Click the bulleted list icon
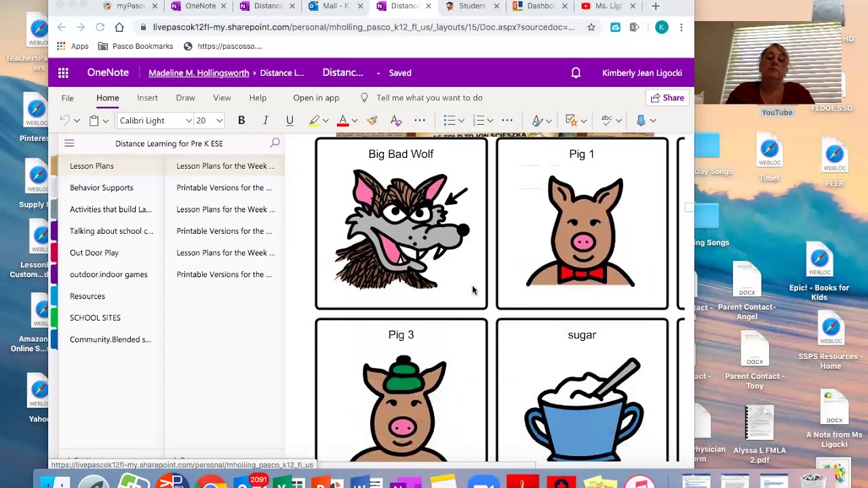Viewport: 868px width, 488px height. [x=449, y=121]
